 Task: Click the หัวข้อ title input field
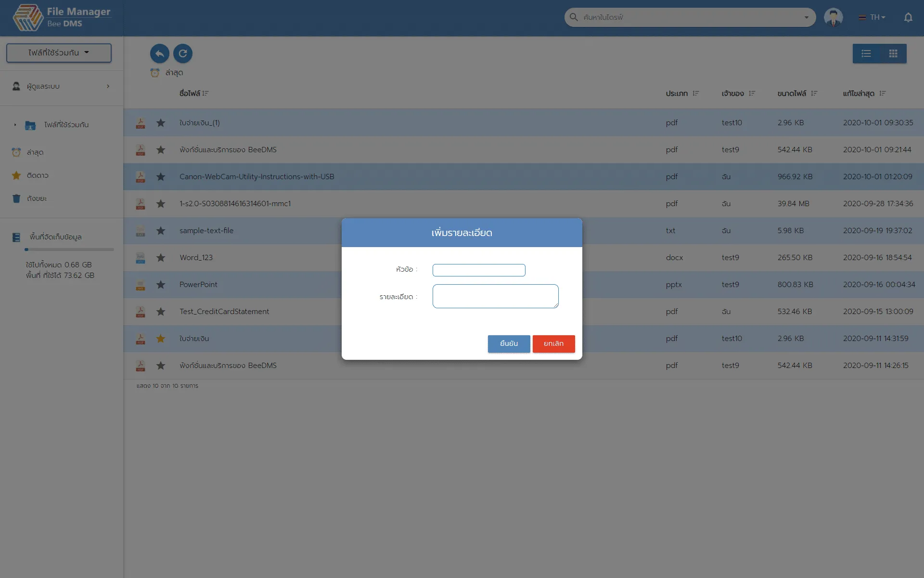point(478,270)
